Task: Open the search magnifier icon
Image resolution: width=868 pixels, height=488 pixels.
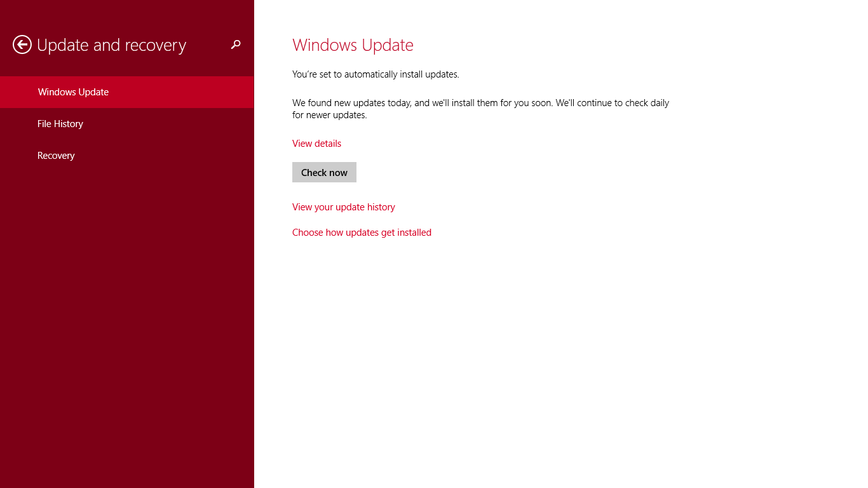Action: pos(236,44)
